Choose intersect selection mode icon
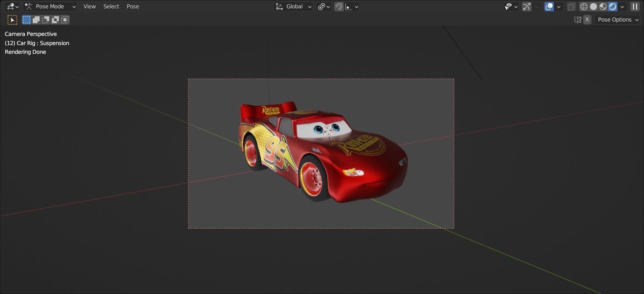 [65, 20]
